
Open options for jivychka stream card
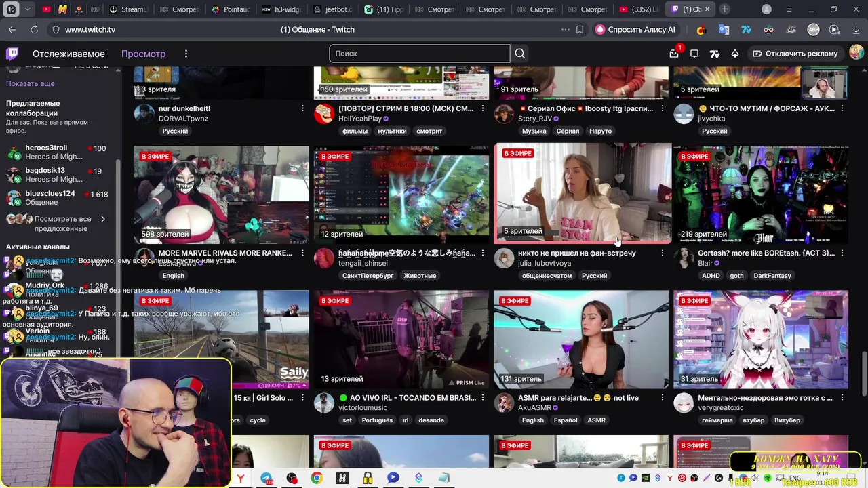[842, 108]
